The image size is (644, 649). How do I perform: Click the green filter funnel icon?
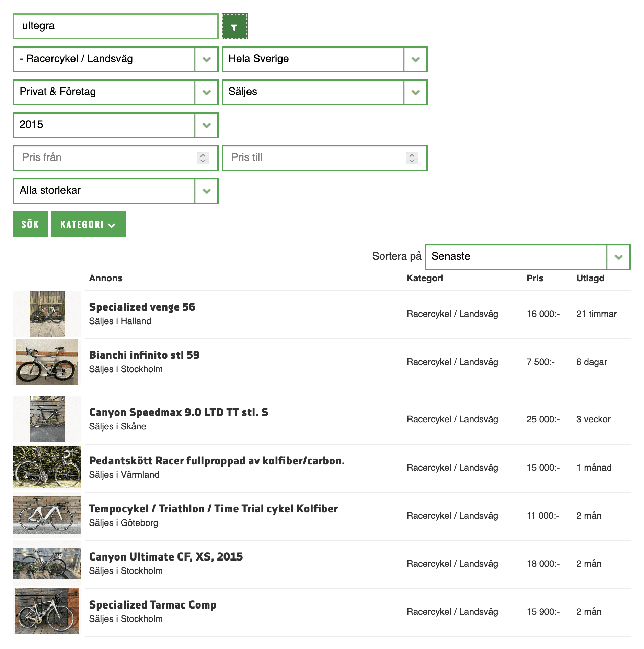234,27
